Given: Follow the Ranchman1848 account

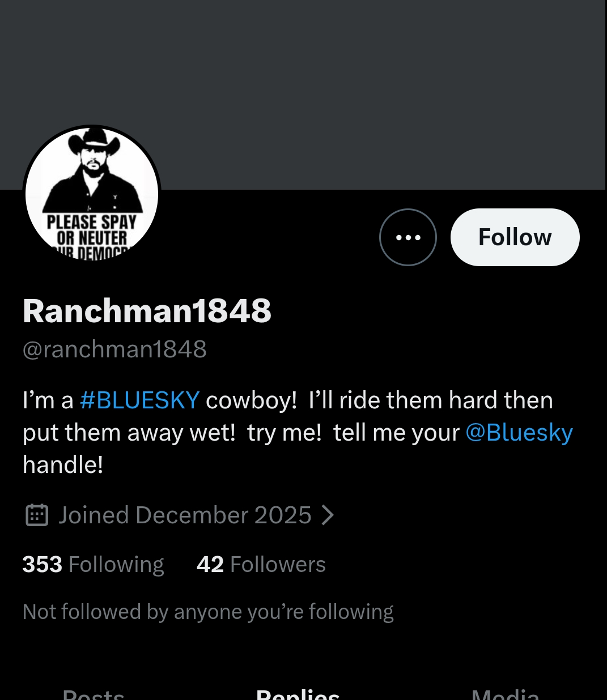Looking at the screenshot, I should click(x=515, y=237).
